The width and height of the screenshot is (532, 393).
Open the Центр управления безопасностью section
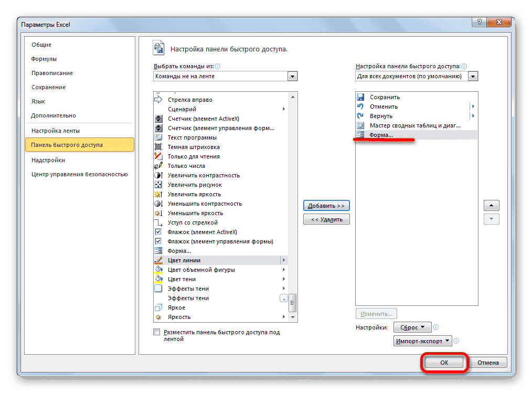click(x=79, y=174)
